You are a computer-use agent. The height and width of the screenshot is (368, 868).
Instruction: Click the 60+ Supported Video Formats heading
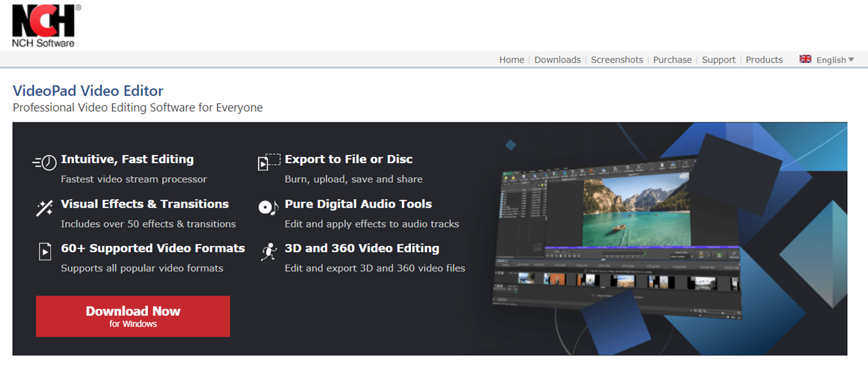[153, 249]
